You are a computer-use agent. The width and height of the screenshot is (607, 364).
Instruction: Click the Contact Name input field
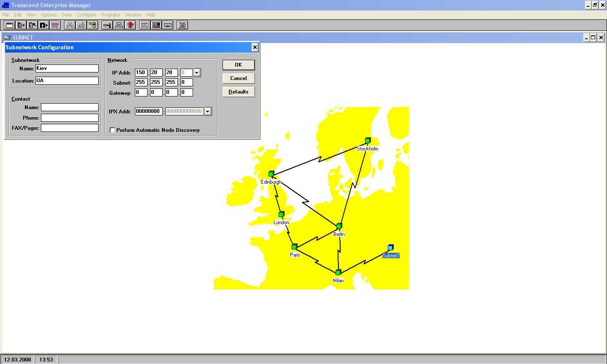point(70,107)
